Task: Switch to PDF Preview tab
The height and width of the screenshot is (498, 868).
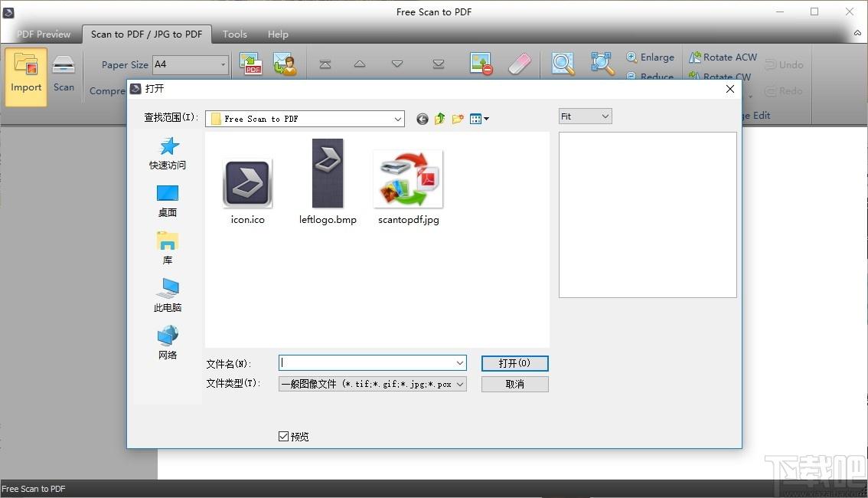Action: (x=44, y=34)
